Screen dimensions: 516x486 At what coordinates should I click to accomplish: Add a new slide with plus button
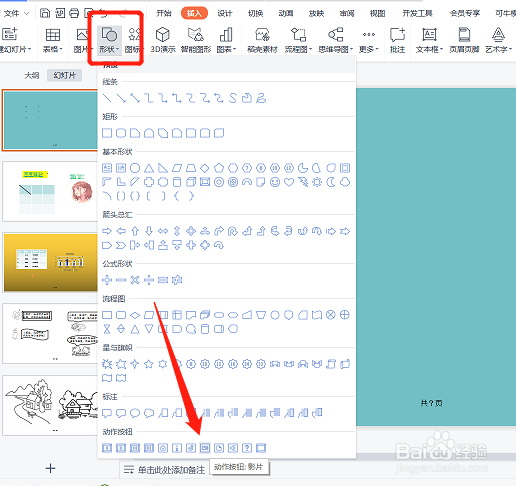50,468
